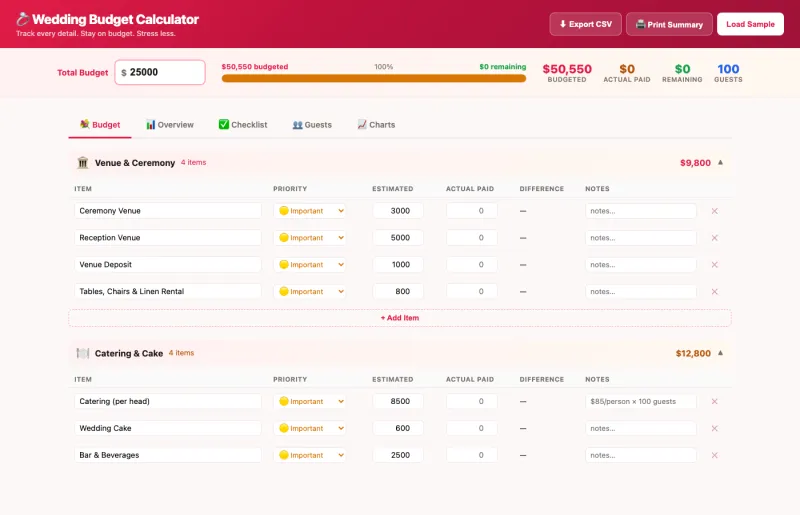Delete the Venue Deposit row
Image resolution: width=800 pixels, height=515 pixels.
click(714, 265)
